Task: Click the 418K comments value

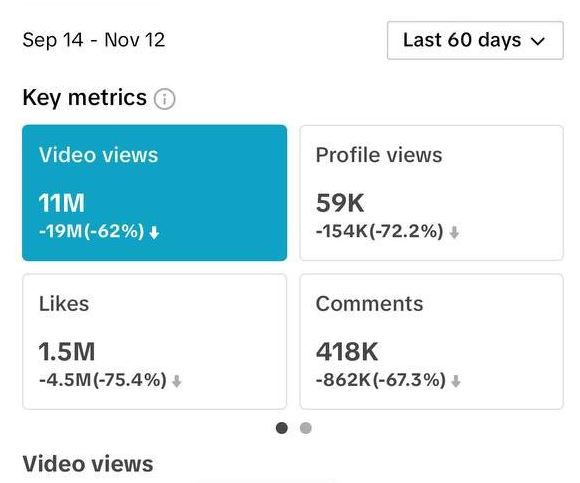Action: point(347,351)
